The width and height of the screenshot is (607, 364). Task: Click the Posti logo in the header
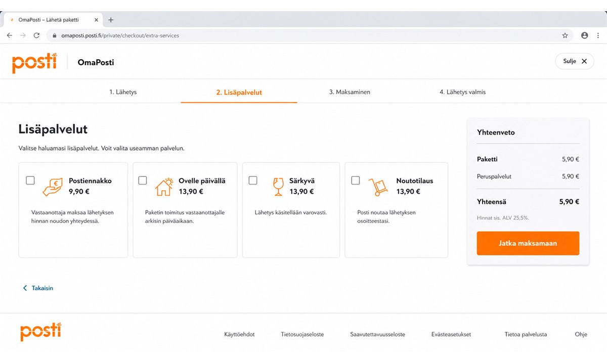tap(34, 63)
